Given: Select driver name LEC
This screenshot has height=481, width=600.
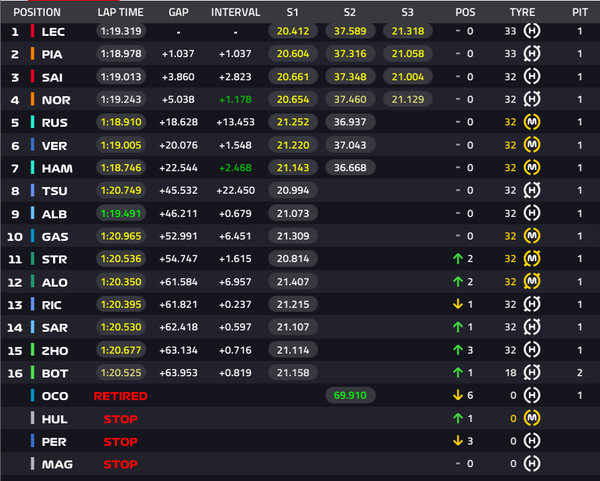Looking at the screenshot, I should [53, 31].
